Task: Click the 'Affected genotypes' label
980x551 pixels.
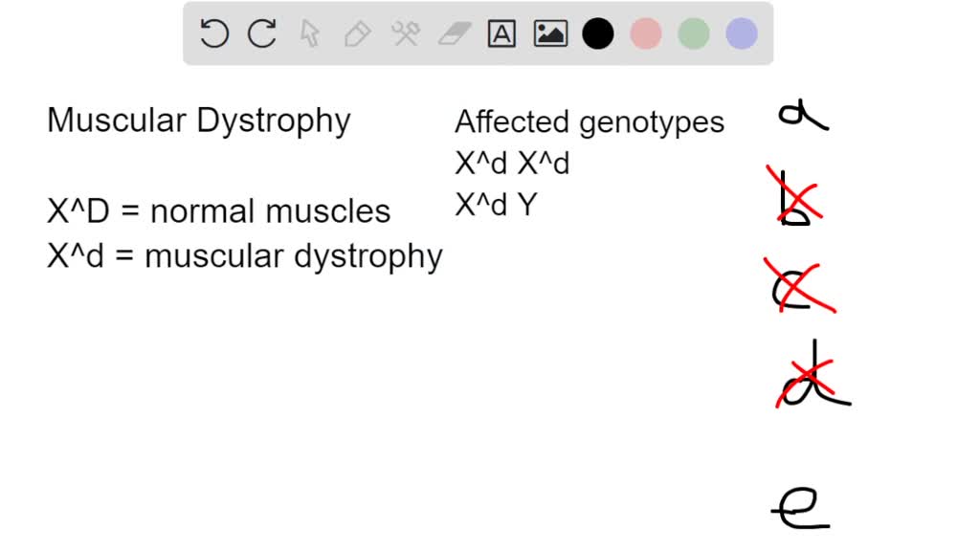Action: pyautogui.click(x=589, y=121)
